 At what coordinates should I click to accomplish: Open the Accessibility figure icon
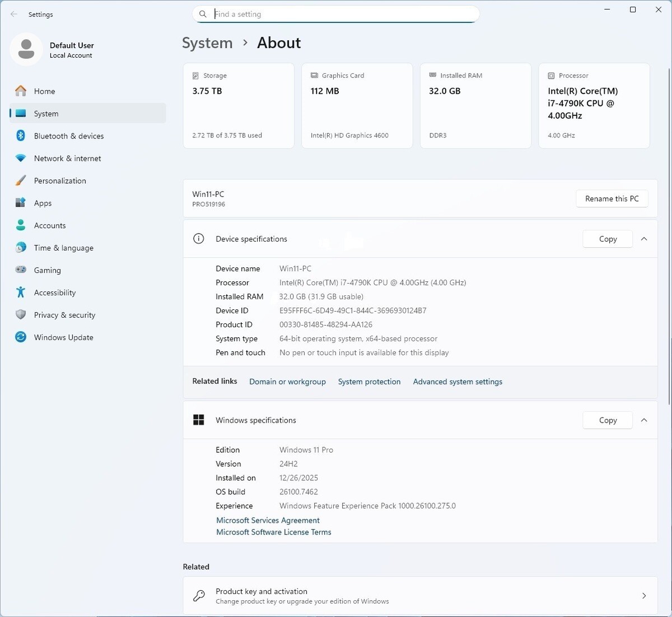pyautogui.click(x=21, y=293)
